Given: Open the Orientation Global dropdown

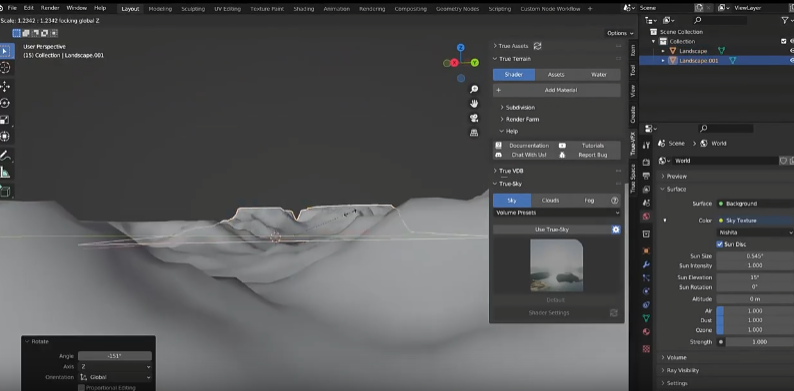Looking at the screenshot, I should click(115, 377).
